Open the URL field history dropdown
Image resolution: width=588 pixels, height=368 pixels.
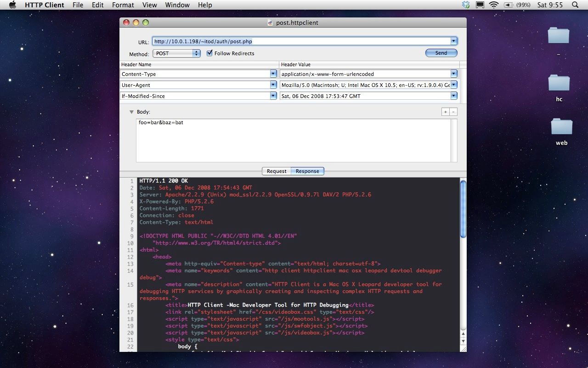[x=453, y=40]
